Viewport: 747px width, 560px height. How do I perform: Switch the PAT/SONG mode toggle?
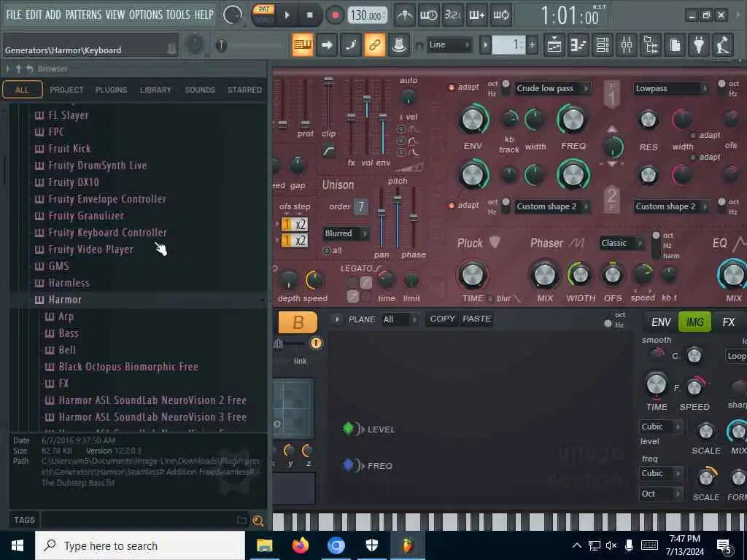tap(264, 15)
